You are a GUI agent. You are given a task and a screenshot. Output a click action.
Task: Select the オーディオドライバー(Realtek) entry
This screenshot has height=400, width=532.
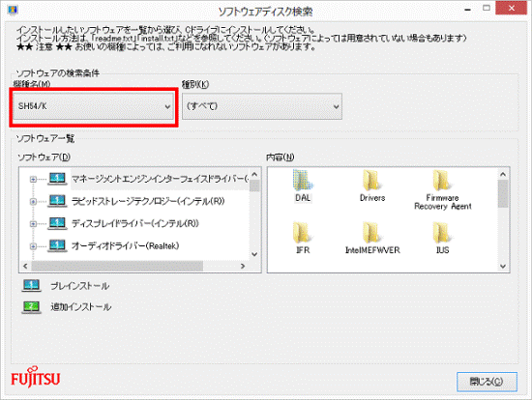point(125,245)
